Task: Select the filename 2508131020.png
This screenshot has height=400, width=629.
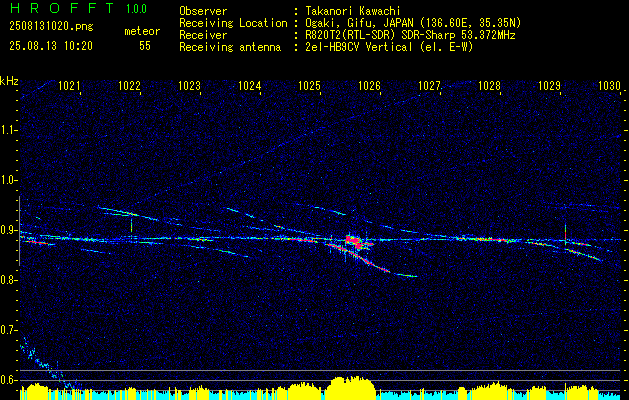Action: coord(51,27)
